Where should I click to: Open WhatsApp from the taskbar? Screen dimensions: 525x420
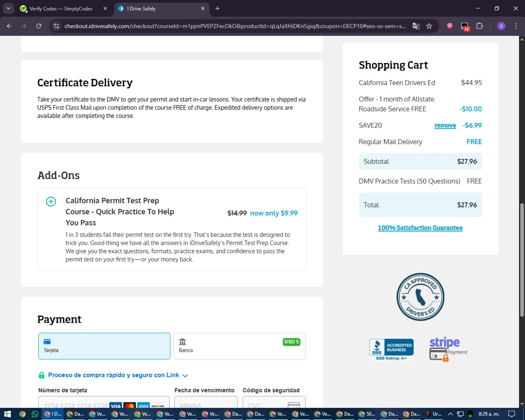tap(35, 414)
